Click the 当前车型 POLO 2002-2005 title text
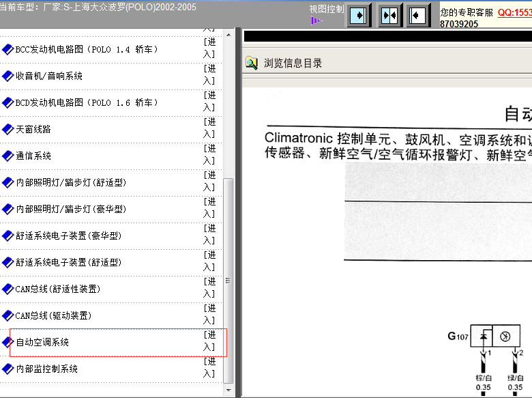Image resolution: width=532 pixels, height=398 pixels. (98, 7)
